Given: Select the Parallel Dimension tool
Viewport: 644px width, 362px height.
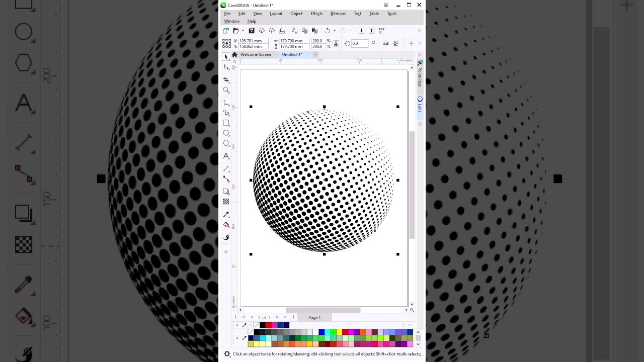Looking at the screenshot, I should coord(226,168).
